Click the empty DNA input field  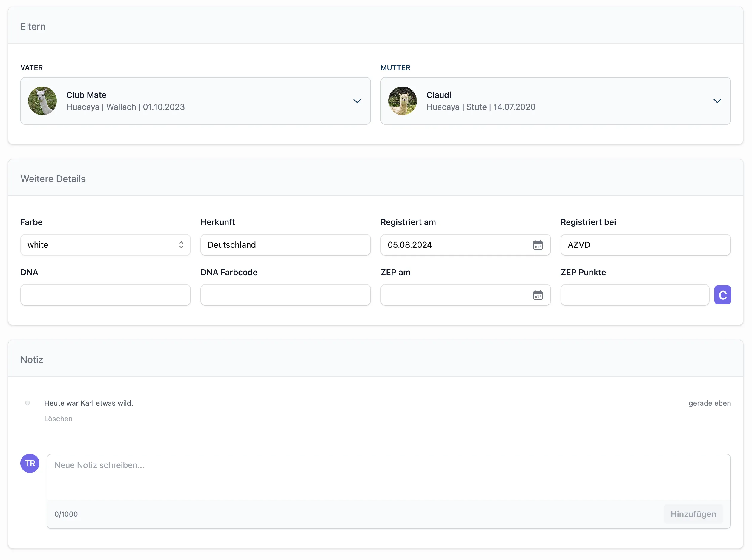pos(105,295)
